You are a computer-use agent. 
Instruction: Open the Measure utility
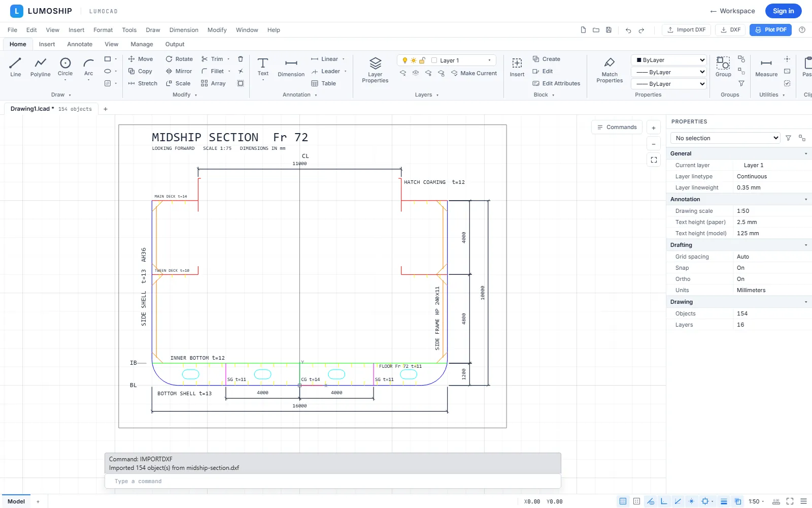click(x=766, y=67)
